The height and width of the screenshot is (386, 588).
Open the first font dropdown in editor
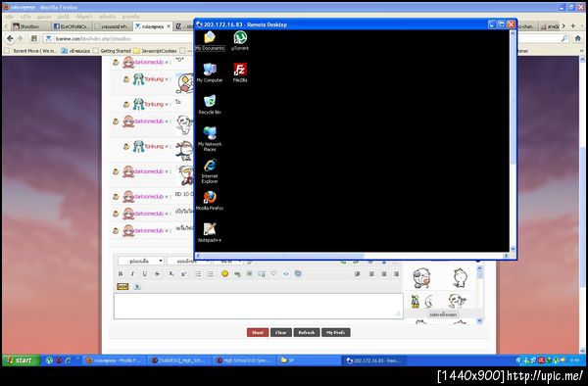click(x=140, y=261)
